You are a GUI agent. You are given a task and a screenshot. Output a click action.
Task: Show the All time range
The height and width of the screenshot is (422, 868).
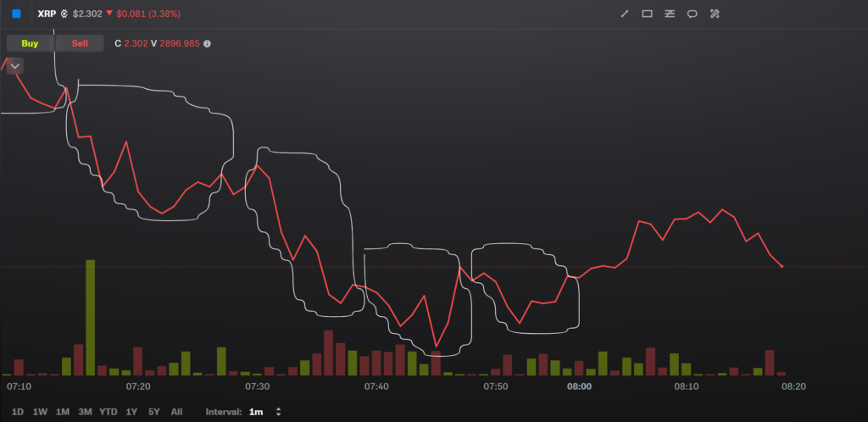pos(176,412)
